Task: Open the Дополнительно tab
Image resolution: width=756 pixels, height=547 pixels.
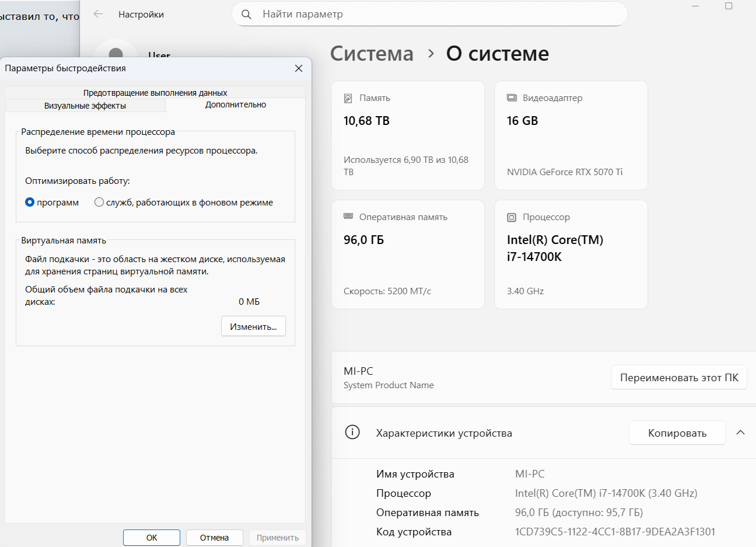Action: tap(236, 104)
